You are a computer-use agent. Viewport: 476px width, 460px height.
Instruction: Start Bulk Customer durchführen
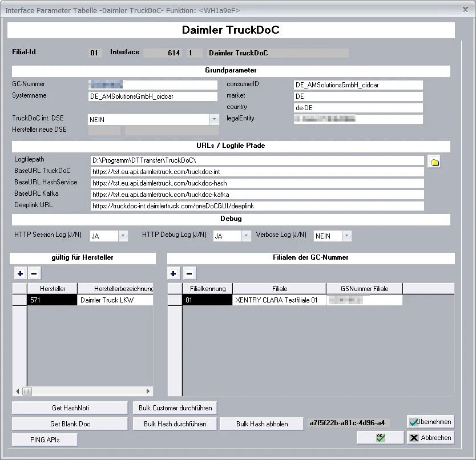[x=175, y=407]
